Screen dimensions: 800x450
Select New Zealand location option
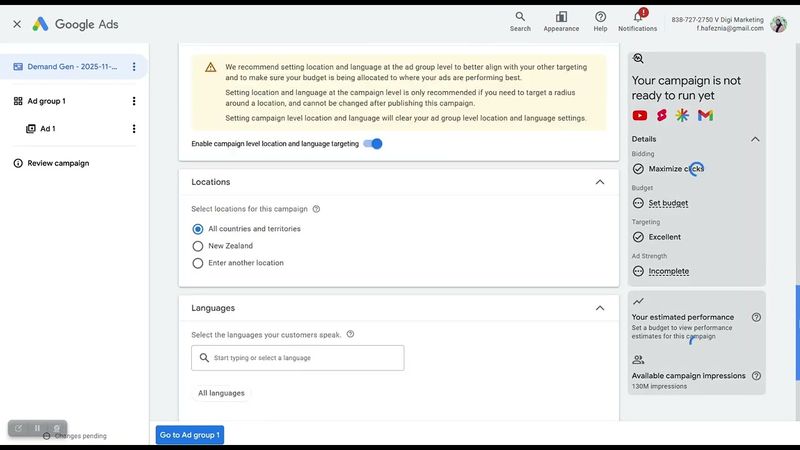pyautogui.click(x=198, y=246)
